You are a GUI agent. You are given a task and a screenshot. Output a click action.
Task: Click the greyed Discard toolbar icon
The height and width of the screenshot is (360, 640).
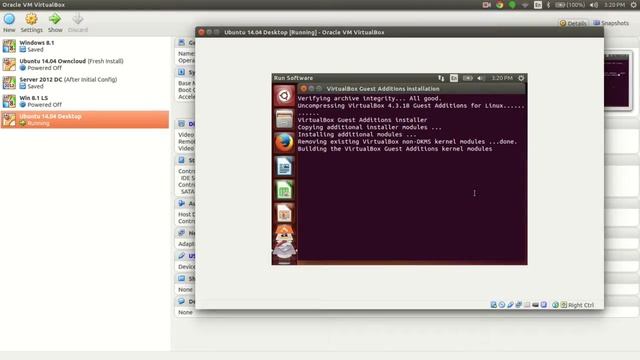coord(78,22)
